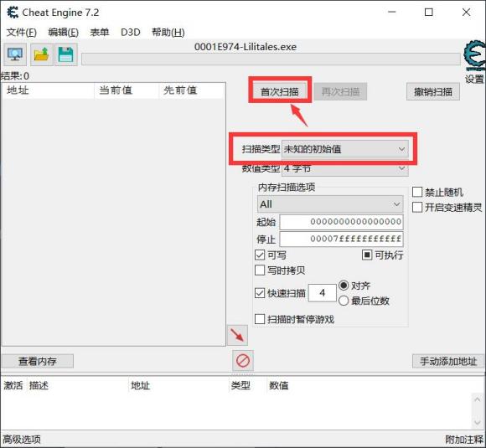Click the 首次扫描 button

(x=280, y=92)
